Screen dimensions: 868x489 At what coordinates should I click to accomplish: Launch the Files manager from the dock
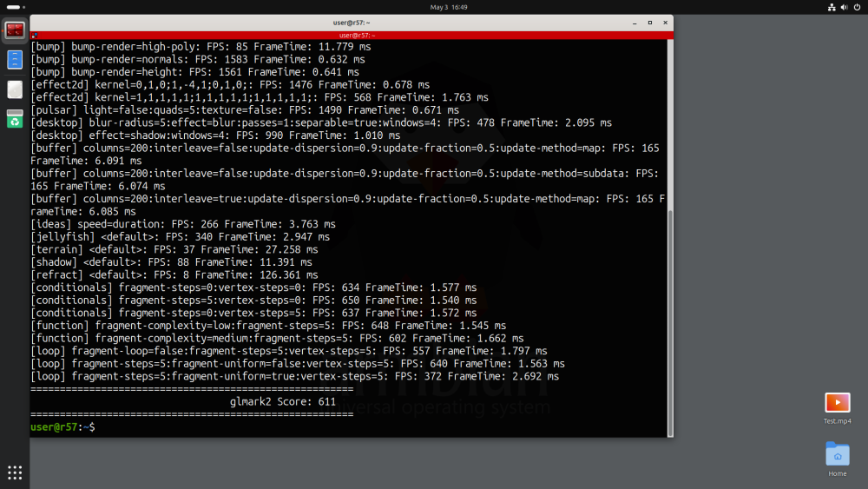(15, 60)
